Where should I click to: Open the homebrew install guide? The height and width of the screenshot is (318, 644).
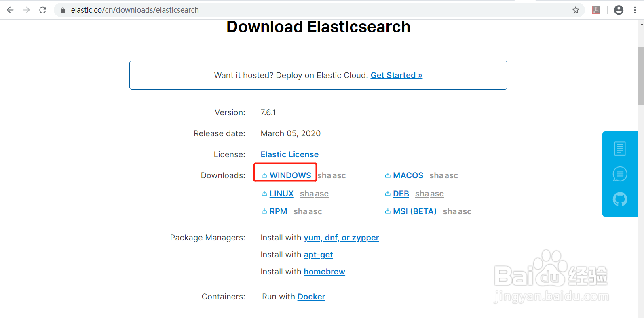coord(324,272)
